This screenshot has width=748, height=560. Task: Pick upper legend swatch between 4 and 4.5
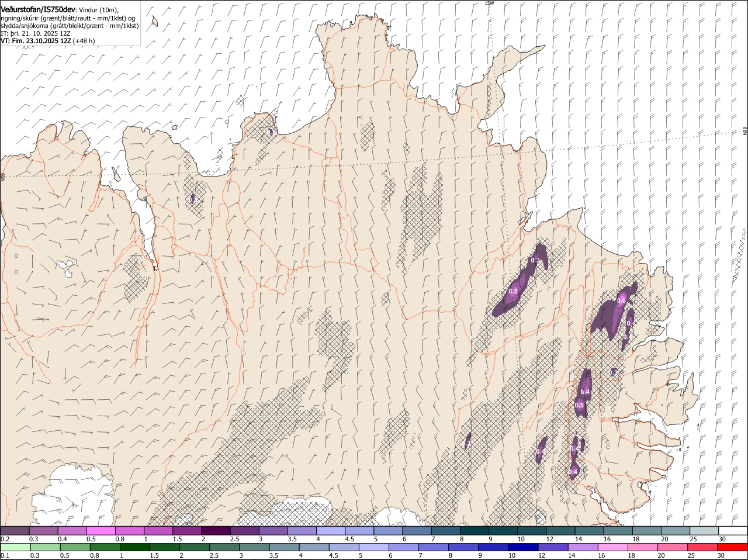(330, 531)
